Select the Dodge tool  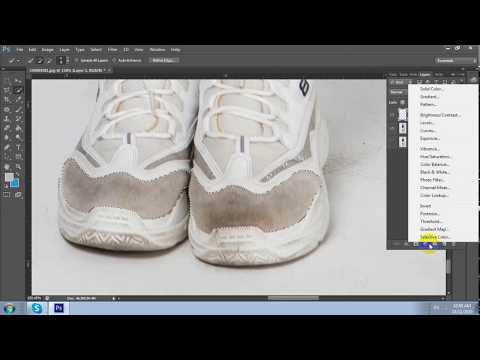(x=18, y=137)
